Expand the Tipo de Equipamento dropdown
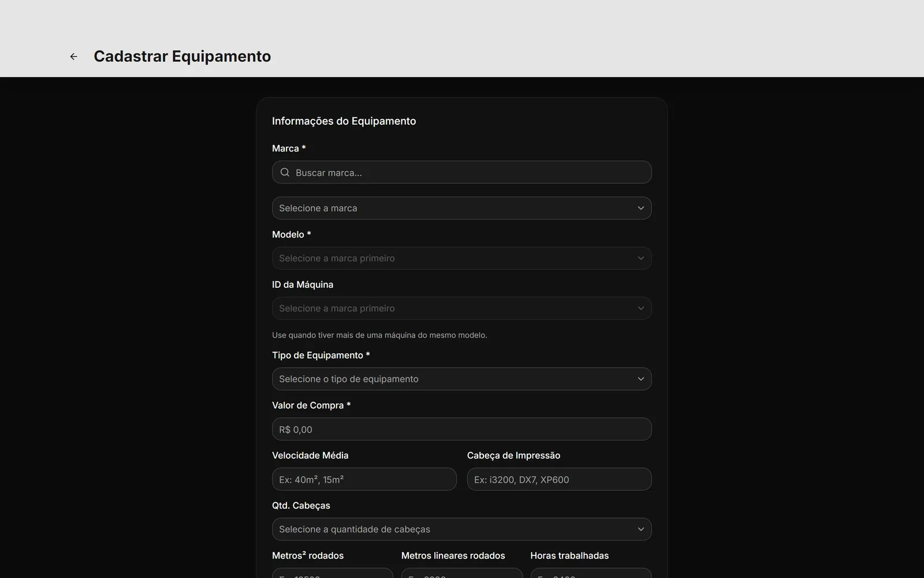The image size is (924, 578). click(x=461, y=379)
